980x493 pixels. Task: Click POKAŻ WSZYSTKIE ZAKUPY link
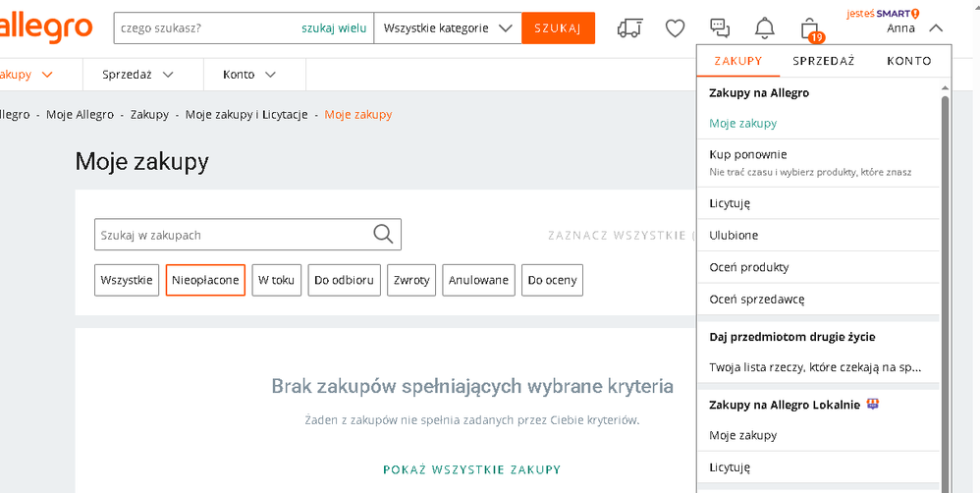(472, 469)
